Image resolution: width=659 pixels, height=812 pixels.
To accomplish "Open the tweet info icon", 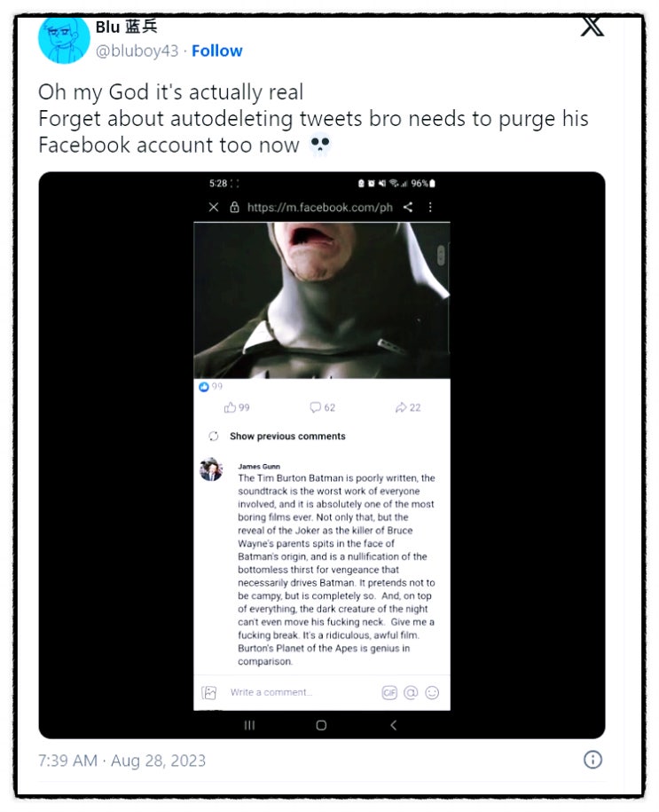I will tap(593, 759).
